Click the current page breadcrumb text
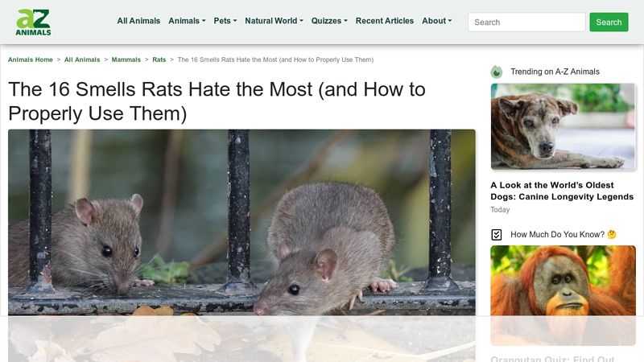Viewport: 644px width, 362px height. (x=275, y=60)
